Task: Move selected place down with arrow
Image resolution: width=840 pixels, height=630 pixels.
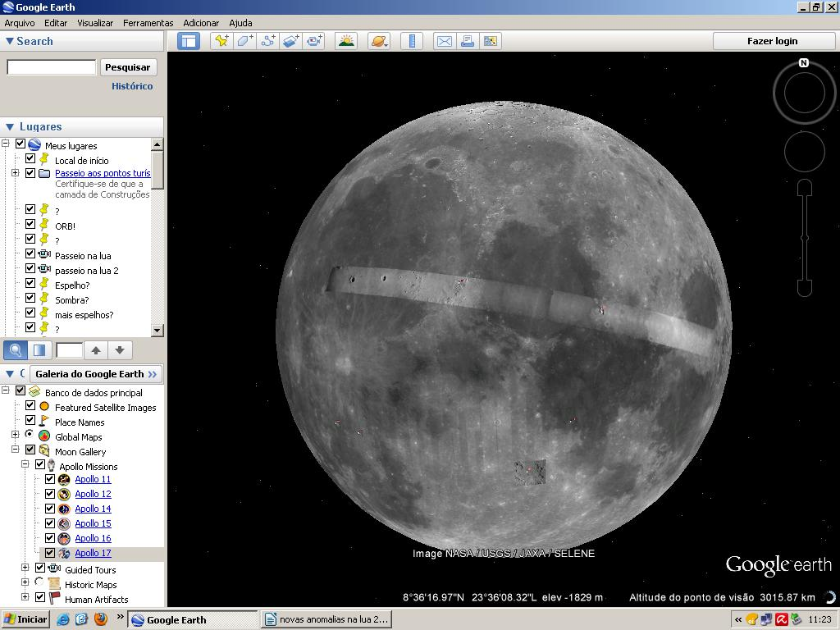Action: pyautogui.click(x=120, y=350)
